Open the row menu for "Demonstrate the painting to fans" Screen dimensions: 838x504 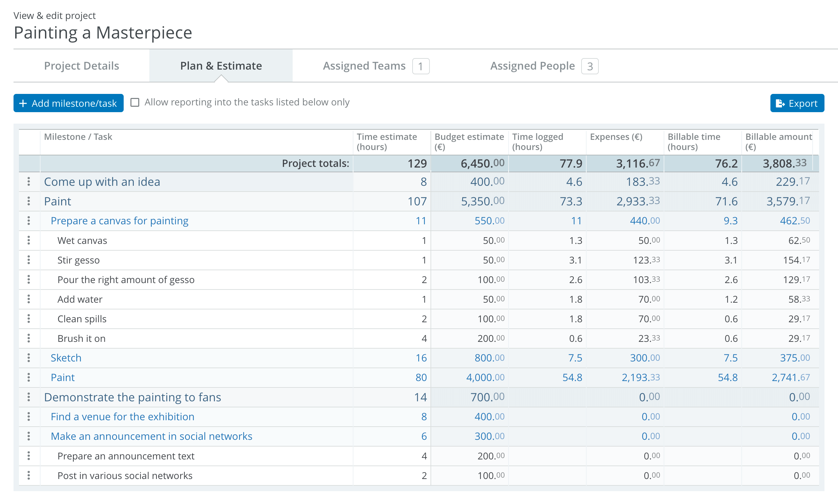[29, 397]
